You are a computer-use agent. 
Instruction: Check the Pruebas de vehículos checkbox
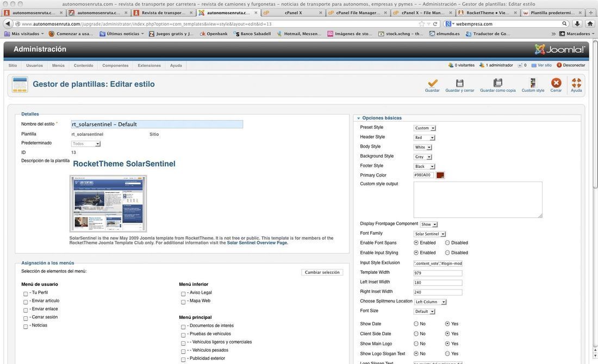(183, 335)
